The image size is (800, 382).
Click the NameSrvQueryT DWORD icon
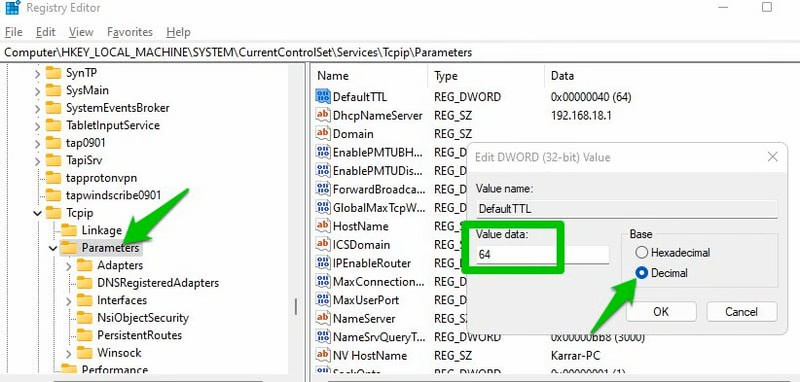323,337
